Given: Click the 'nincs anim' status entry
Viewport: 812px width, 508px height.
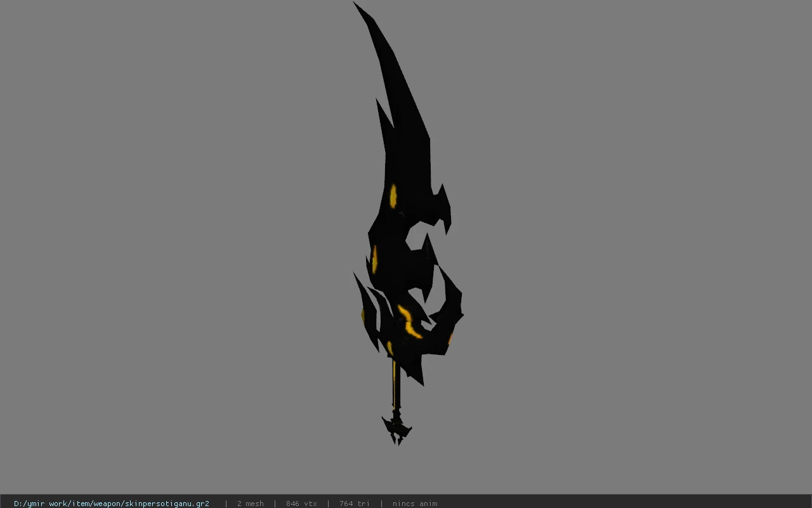Looking at the screenshot, I should tap(415, 504).
